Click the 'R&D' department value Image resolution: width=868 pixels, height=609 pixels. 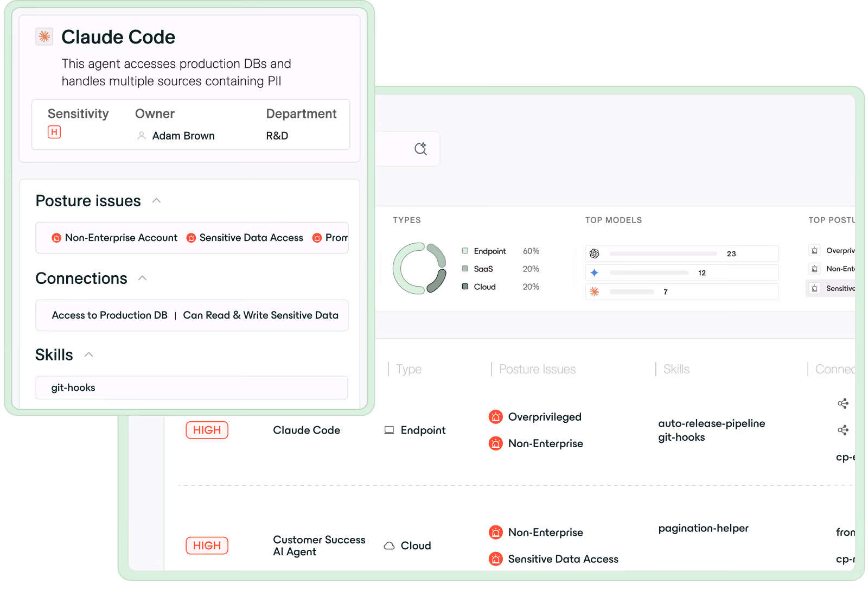[x=277, y=136]
